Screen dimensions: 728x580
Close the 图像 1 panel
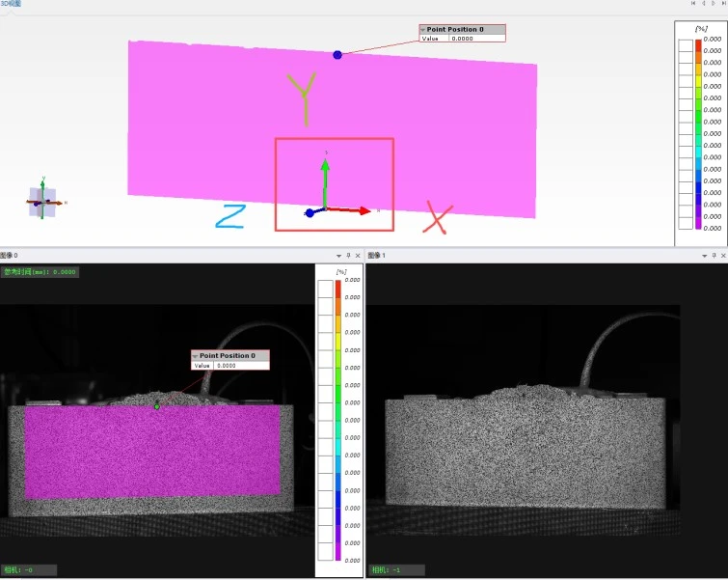[x=724, y=256]
